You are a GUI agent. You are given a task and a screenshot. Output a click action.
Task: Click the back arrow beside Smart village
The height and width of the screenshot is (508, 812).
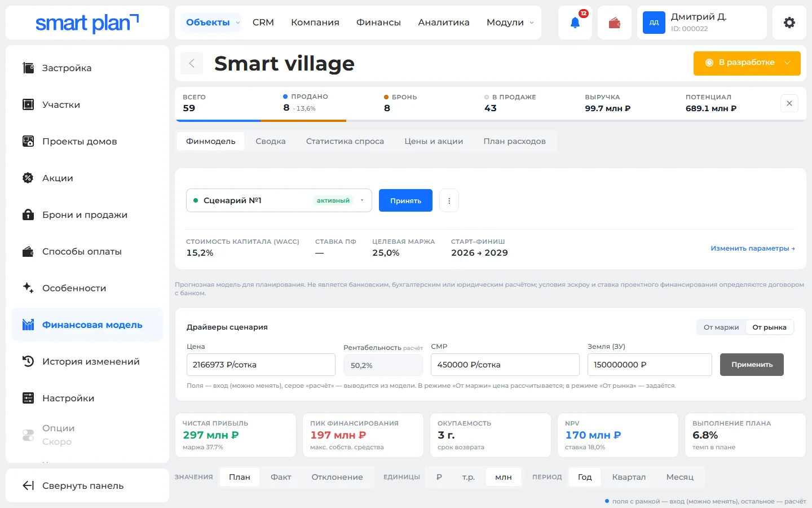(192, 63)
